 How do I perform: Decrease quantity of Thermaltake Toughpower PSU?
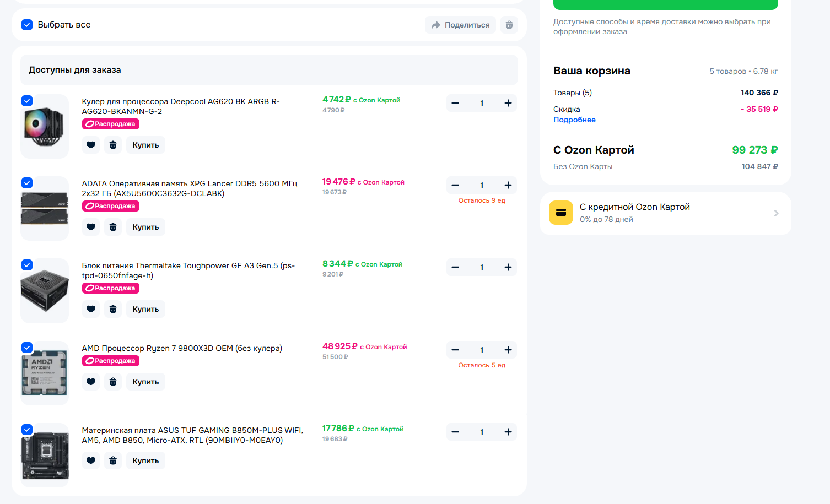click(x=455, y=267)
